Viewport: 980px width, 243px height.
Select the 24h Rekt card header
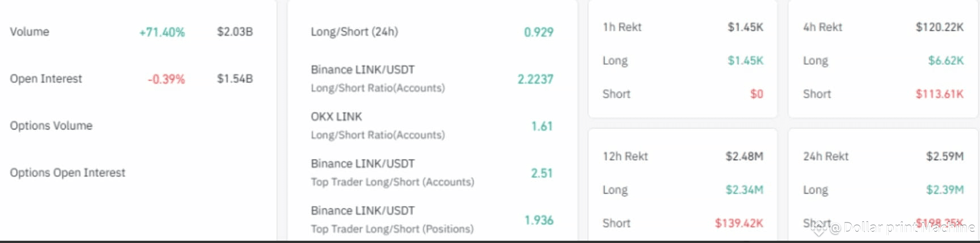(x=826, y=156)
